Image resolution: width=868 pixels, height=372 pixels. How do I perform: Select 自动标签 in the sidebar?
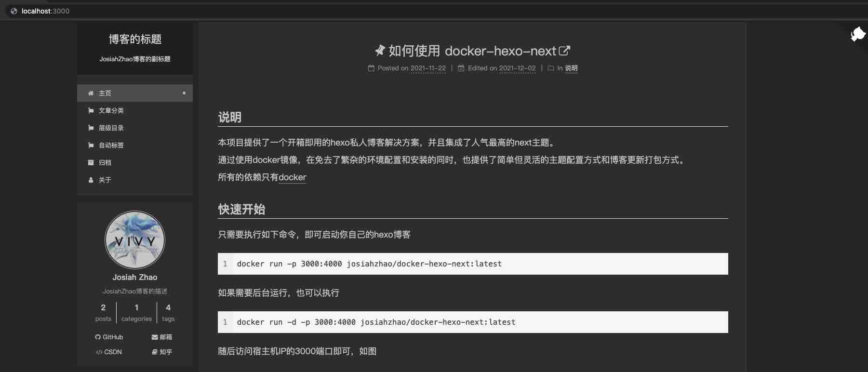(x=111, y=145)
